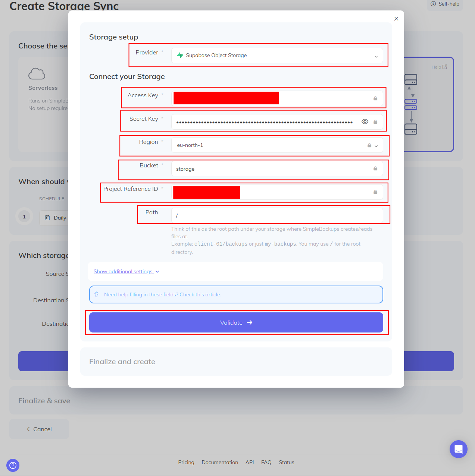This screenshot has height=476, width=475.
Task: Click the Finalize and create section heading
Action: pyautogui.click(x=122, y=362)
